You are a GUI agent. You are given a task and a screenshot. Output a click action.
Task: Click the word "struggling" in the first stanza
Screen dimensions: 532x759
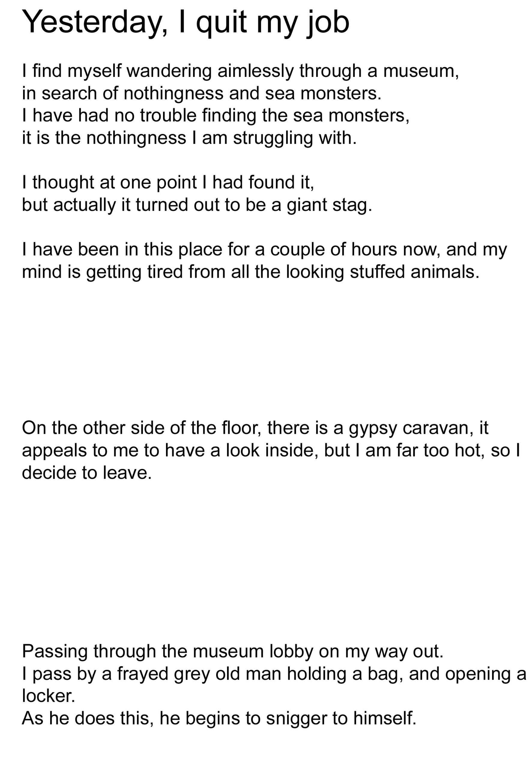[273, 138]
